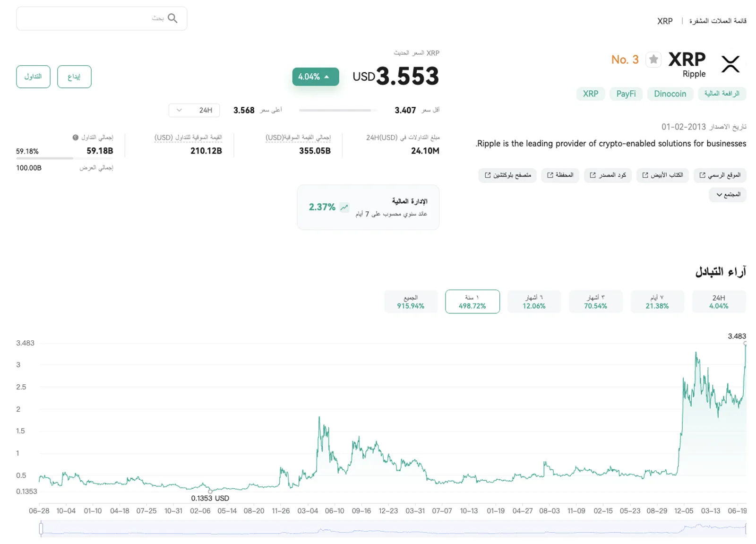Viewport: 756px width, 544px height.
Task: Click the 3.568 highest price value
Action: [x=244, y=110]
